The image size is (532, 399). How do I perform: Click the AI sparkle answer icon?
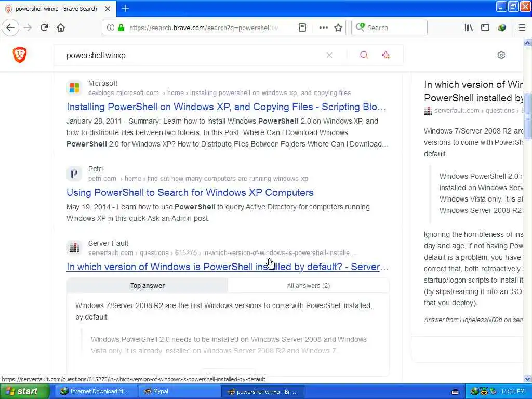[386, 55]
